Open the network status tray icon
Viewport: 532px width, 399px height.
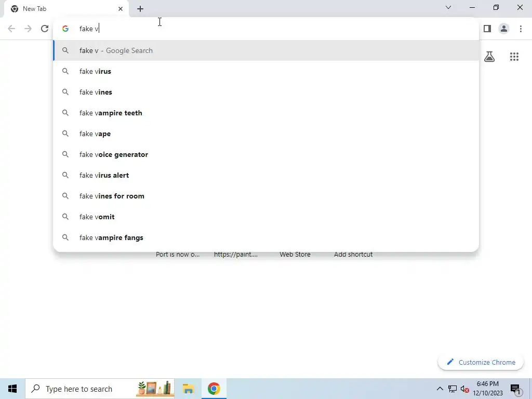point(453,389)
